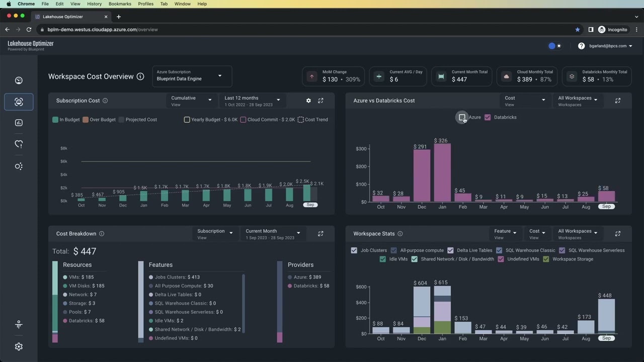
Task: Open the Bookmarks menu
Action: 120,4
